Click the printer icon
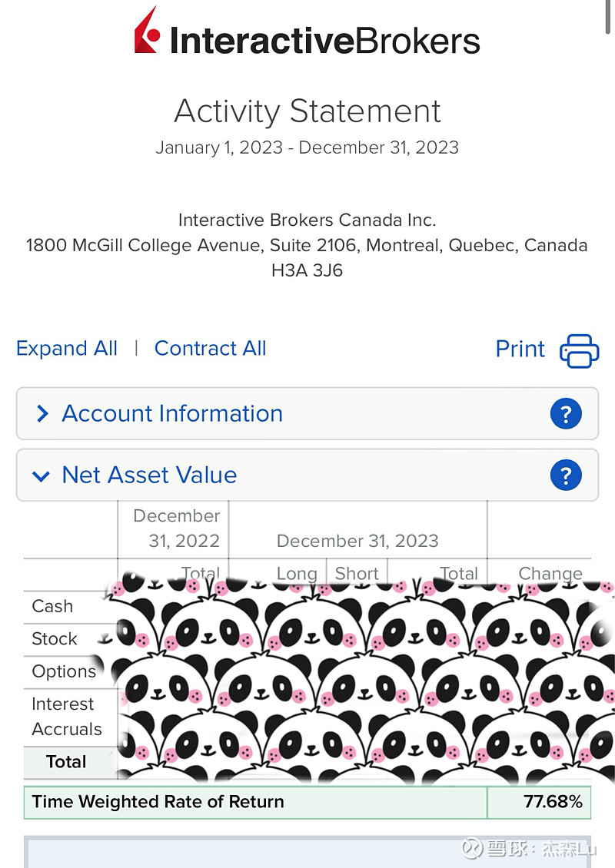Image resolution: width=615 pixels, height=868 pixels. [x=579, y=350]
